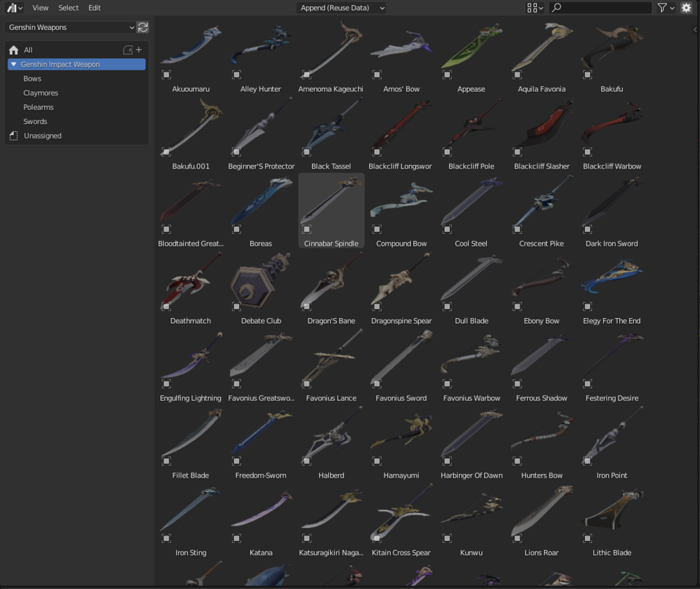Viewport: 700px width, 589px height.
Task: Select the Alley Hunter bow asset
Action: click(260, 57)
